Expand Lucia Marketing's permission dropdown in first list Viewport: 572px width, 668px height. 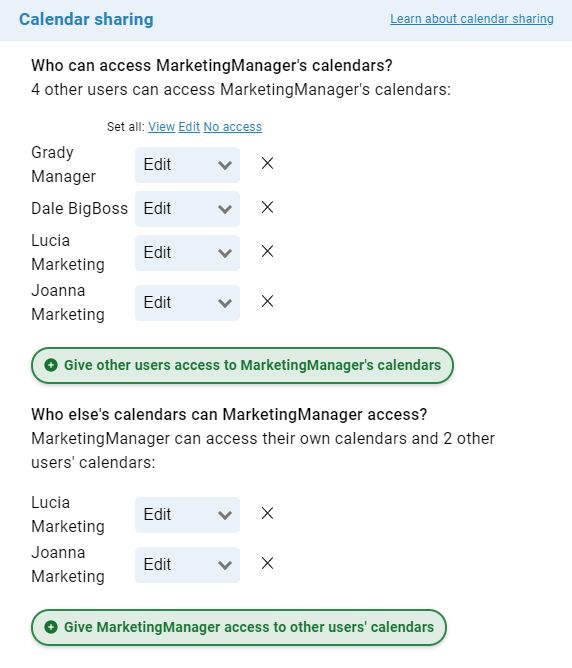pyautogui.click(x=187, y=253)
